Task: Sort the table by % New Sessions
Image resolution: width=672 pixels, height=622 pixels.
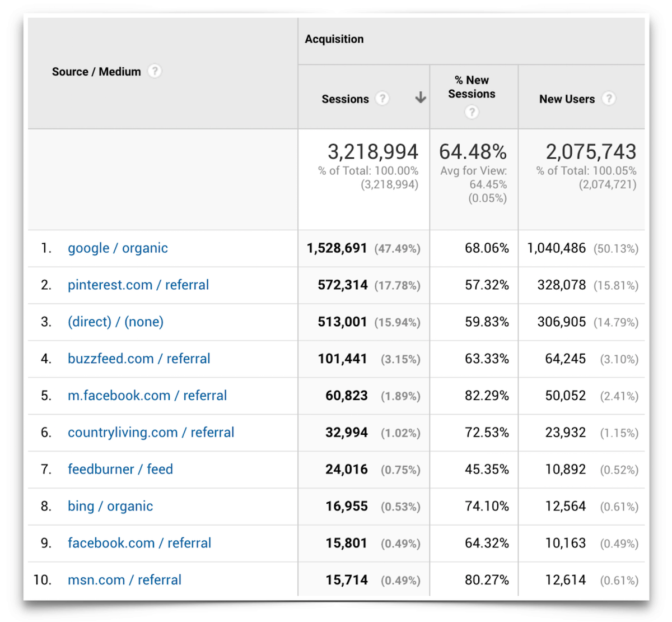Action: coord(472,85)
